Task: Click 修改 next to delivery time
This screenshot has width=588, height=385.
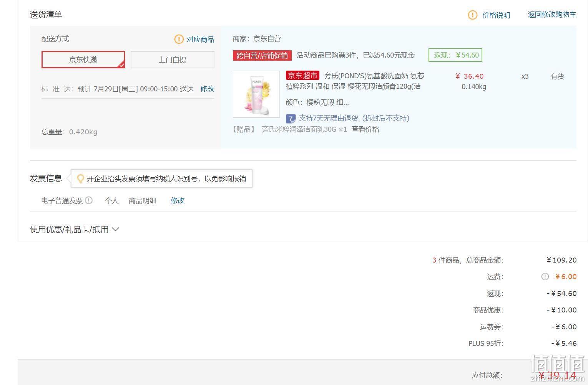Action: click(x=207, y=89)
